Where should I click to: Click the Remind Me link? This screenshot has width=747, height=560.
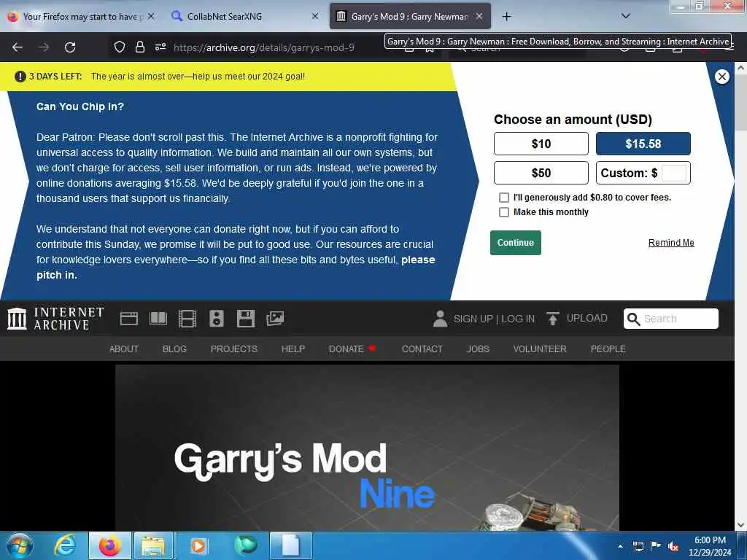pos(671,243)
